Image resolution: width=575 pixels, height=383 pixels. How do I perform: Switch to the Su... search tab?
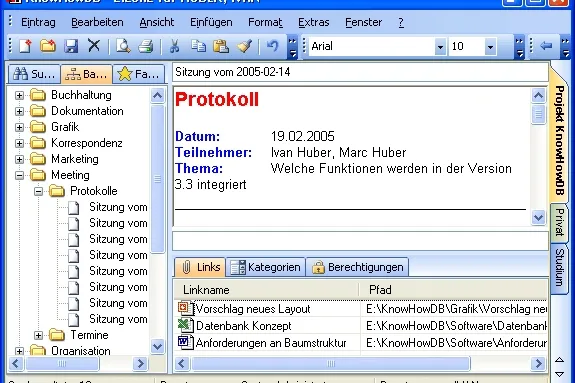pos(34,74)
